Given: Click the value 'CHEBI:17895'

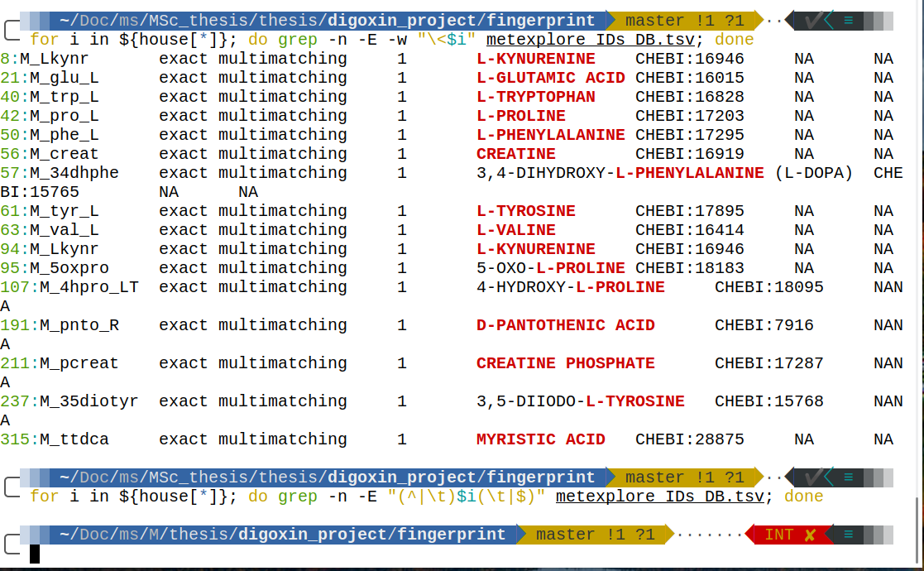Looking at the screenshot, I should tap(689, 211).
